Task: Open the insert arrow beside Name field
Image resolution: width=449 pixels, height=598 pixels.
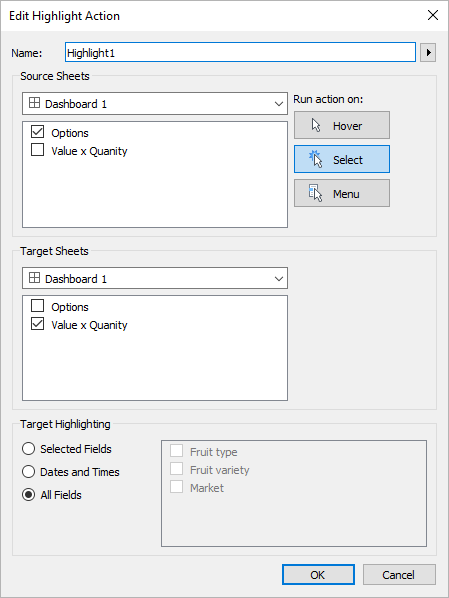Action: (428, 52)
